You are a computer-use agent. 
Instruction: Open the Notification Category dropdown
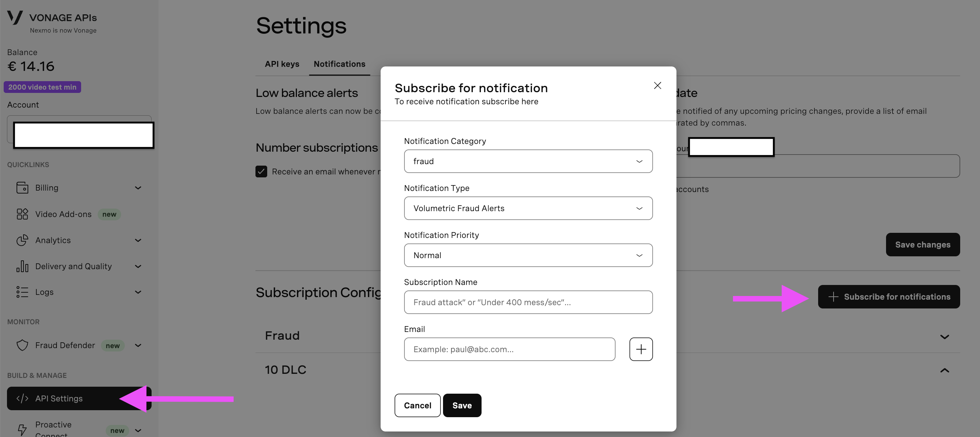pos(528,161)
